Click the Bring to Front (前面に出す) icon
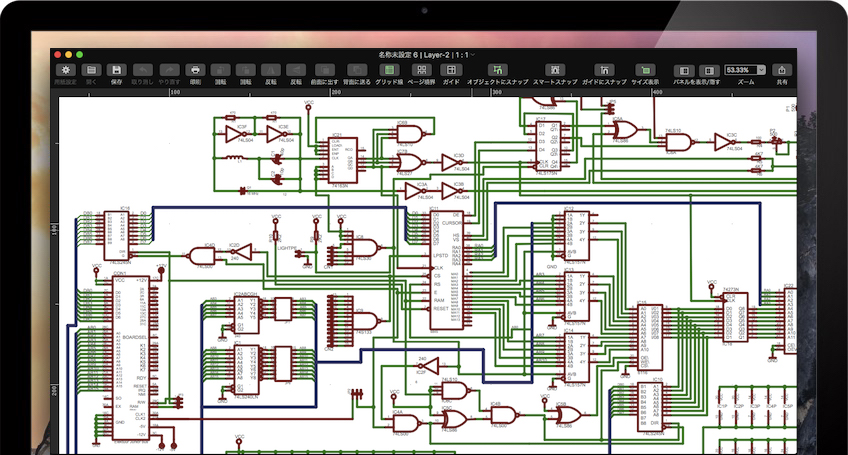The image size is (848, 455). point(324,70)
